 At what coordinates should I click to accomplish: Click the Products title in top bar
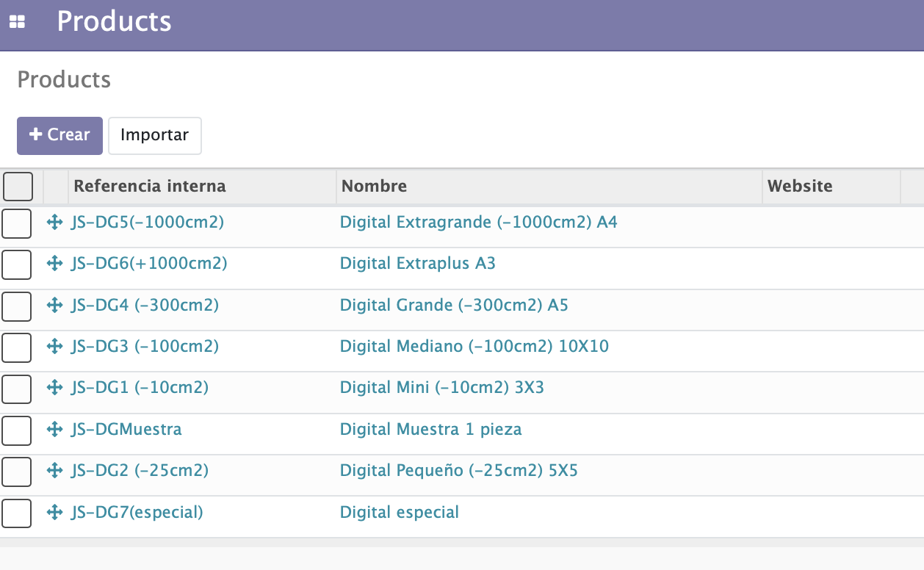(x=114, y=21)
